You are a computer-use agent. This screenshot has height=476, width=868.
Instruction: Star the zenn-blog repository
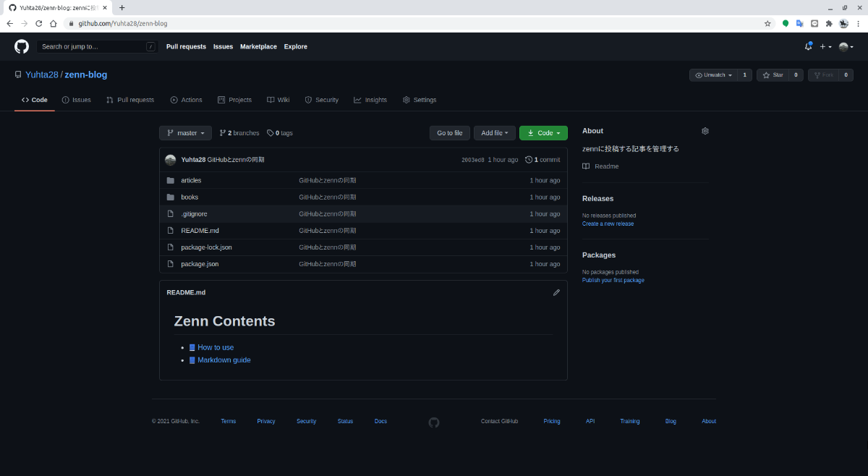773,75
